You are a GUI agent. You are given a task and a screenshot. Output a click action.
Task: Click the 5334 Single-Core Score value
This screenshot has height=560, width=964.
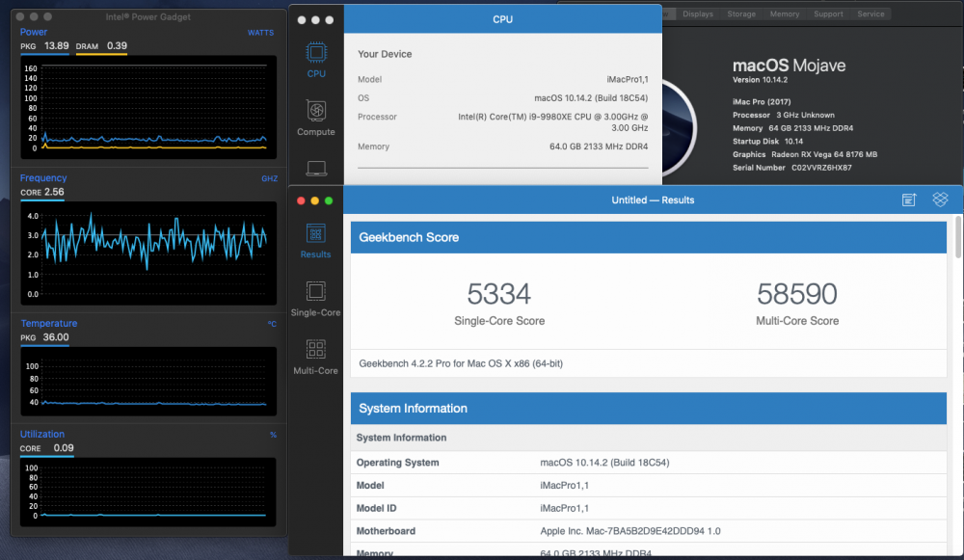(x=498, y=294)
